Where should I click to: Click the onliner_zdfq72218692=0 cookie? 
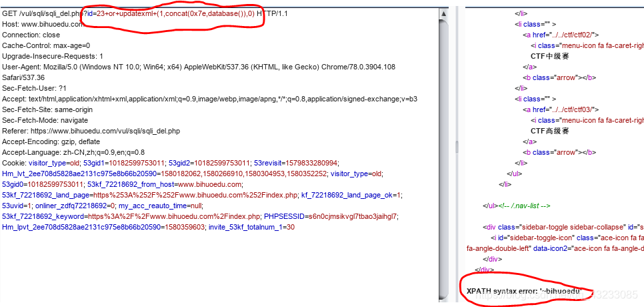click(x=75, y=206)
